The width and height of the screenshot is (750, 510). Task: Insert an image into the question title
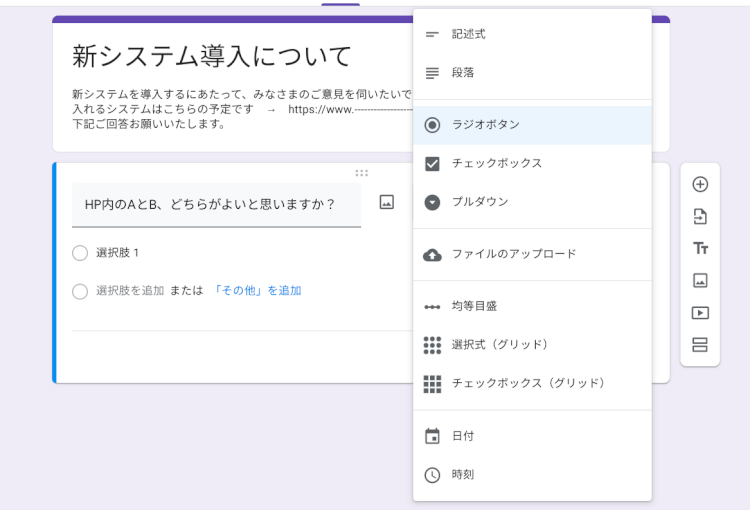386,203
